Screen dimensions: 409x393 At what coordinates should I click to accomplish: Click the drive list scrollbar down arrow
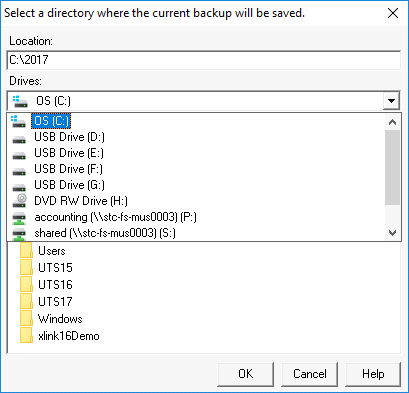pos(392,233)
